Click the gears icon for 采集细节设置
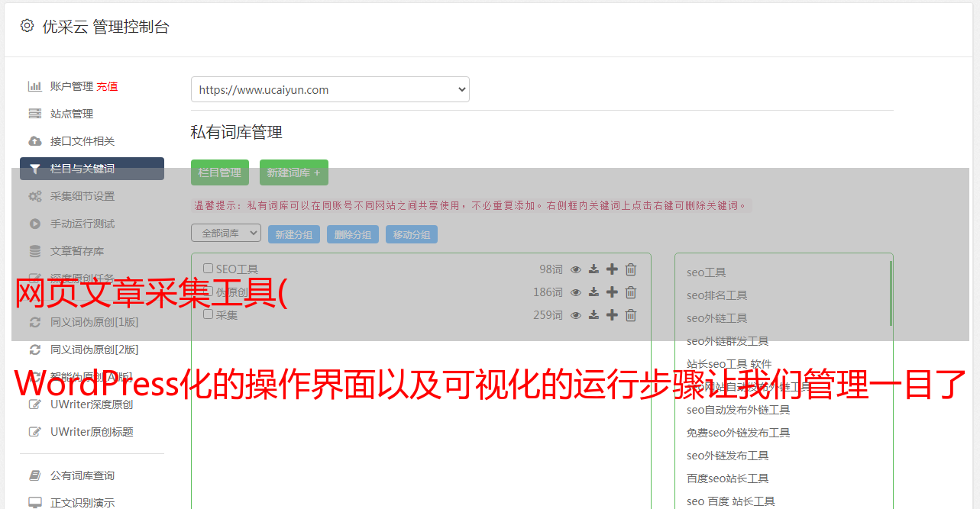Image resolution: width=980 pixels, height=509 pixels. tap(35, 196)
